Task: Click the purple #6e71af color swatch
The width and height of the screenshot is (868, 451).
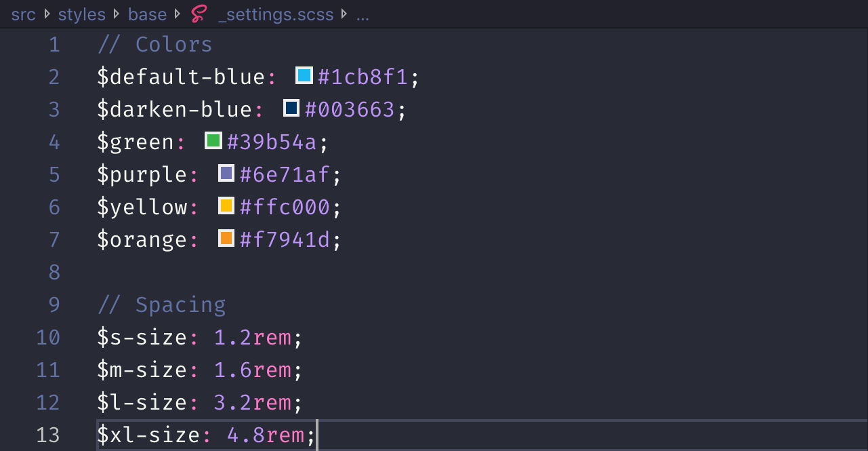Action: 226,173
